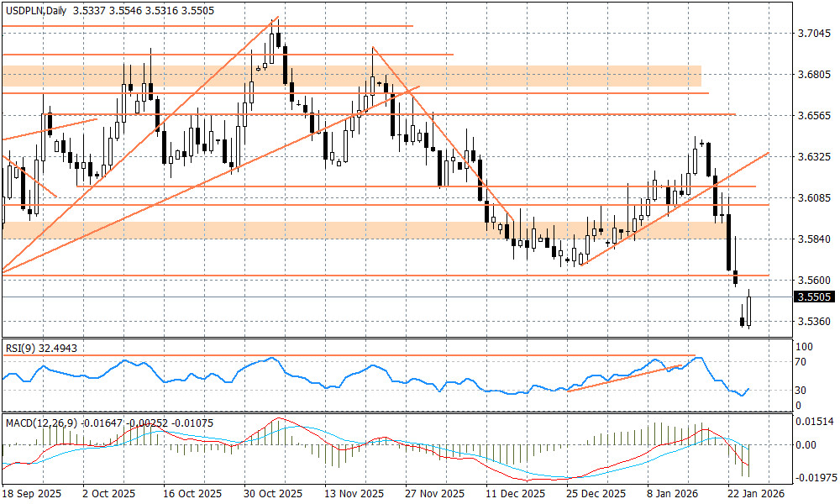Click the RSI 30 level label
Image resolution: width=840 pixels, height=504 pixels.
click(801, 391)
